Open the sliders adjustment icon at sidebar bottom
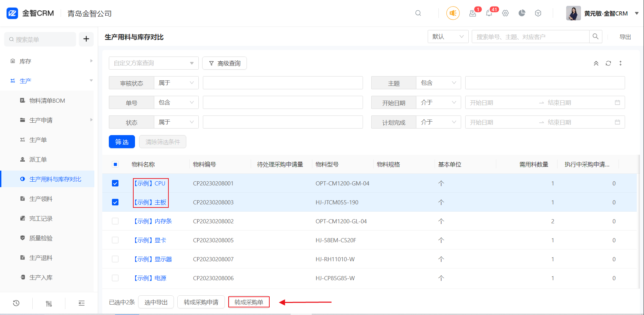Viewport: 644px width, 315px height. [x=49, y=303]
